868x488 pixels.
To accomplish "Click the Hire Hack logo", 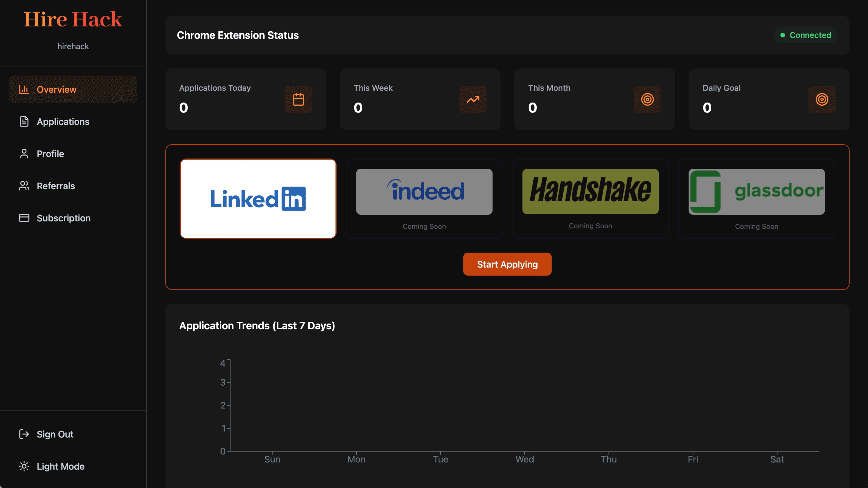I will [x=73, y=19].
